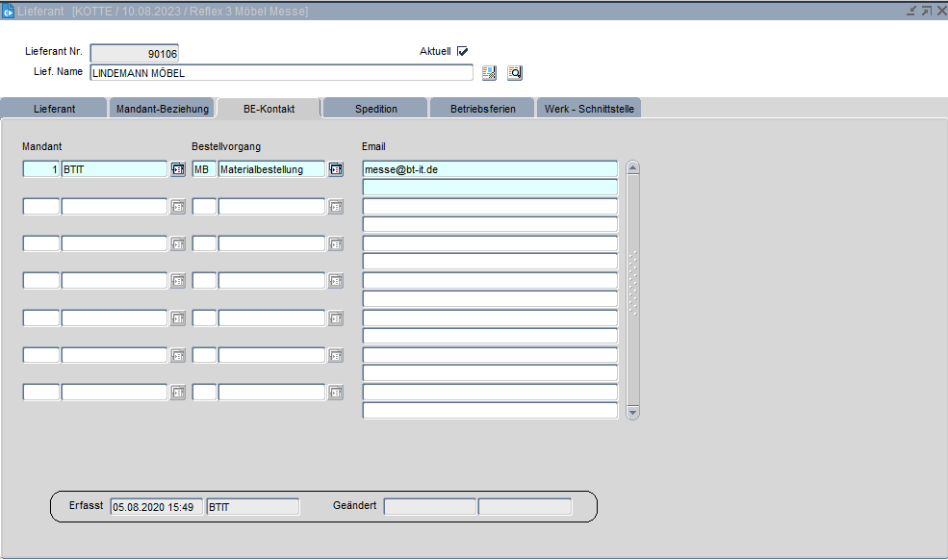
Task: Open the Mandant-Beziehung tab
Action: coord(162,109)
